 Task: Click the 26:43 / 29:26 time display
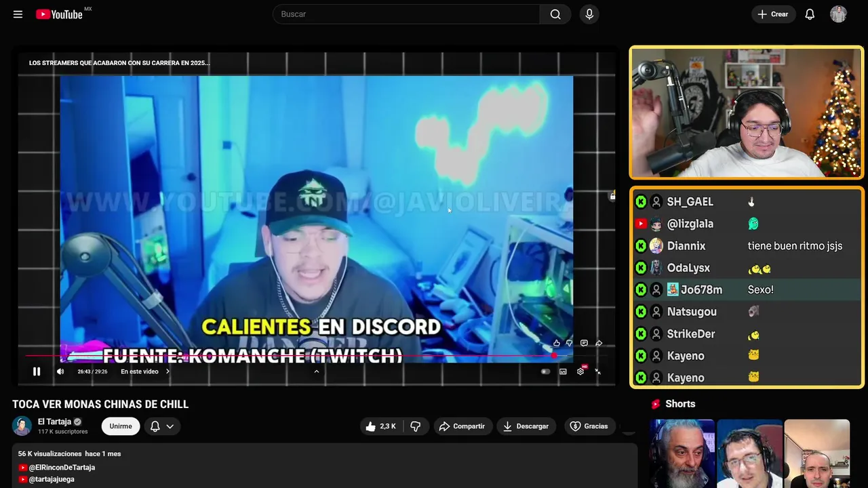pyautogui.click(x=92, y=371)
